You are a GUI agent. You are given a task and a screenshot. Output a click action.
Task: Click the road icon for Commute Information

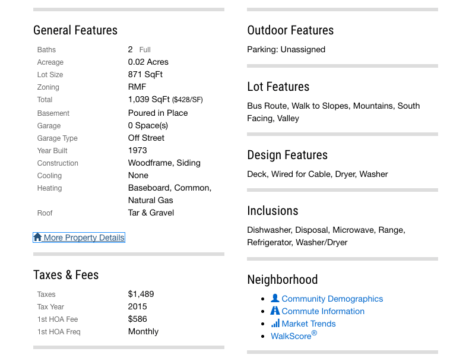pyautogui.click(x=275, y=311)
